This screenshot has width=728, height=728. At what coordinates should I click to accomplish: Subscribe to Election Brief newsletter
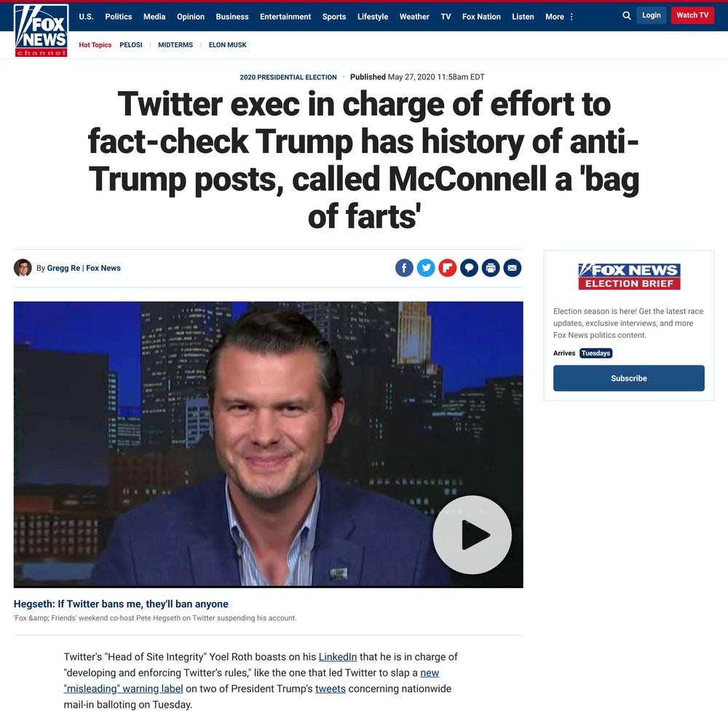pos(629,378)
